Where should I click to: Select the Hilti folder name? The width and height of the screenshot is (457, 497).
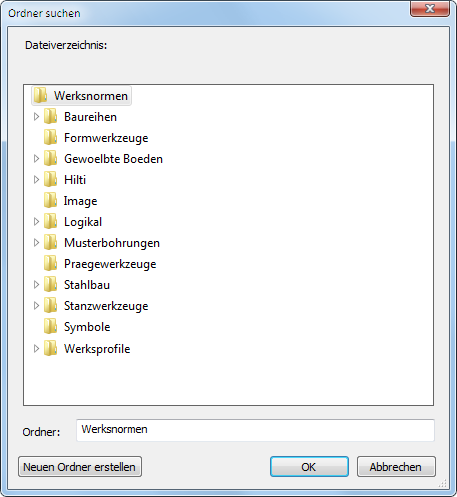[75, 180]
